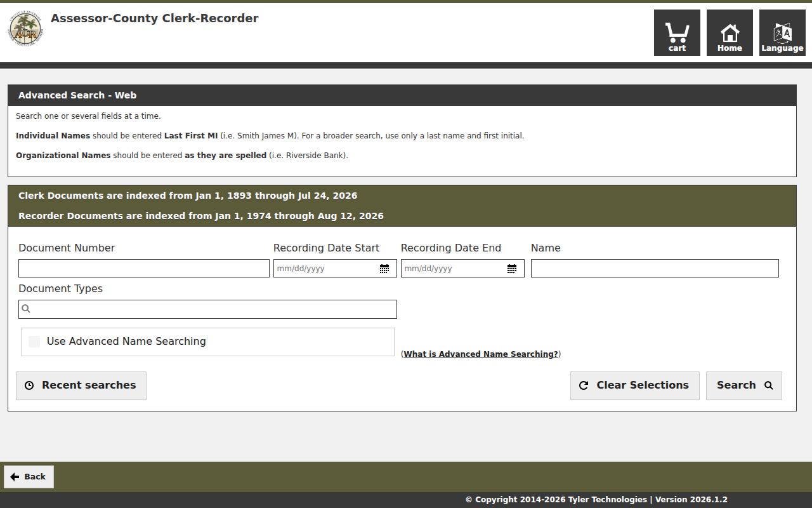
Task: Click the Assessor-County Clerk-Recorder seal logo
Action: coord(25,29)
